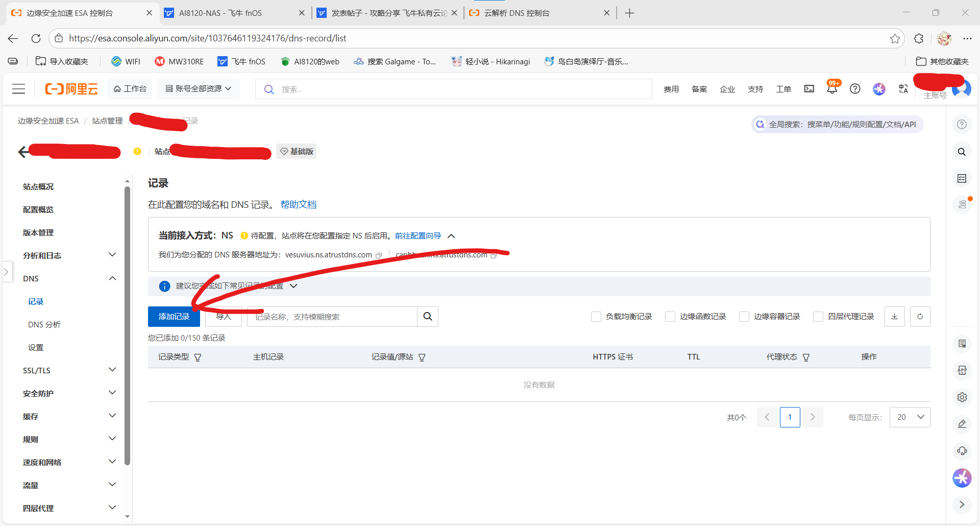Open right sidebar search icon
This screenshot has width=980, height=526.
click(962, 152)
